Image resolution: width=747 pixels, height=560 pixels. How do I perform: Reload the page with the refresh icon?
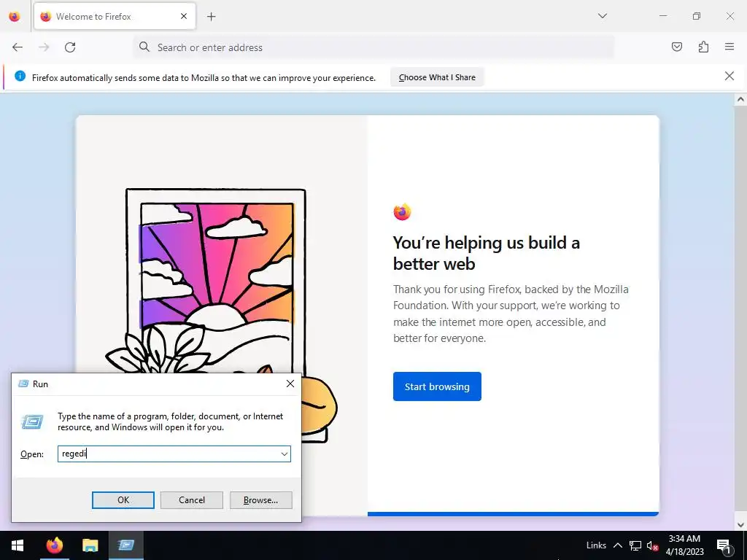point(70,47)
